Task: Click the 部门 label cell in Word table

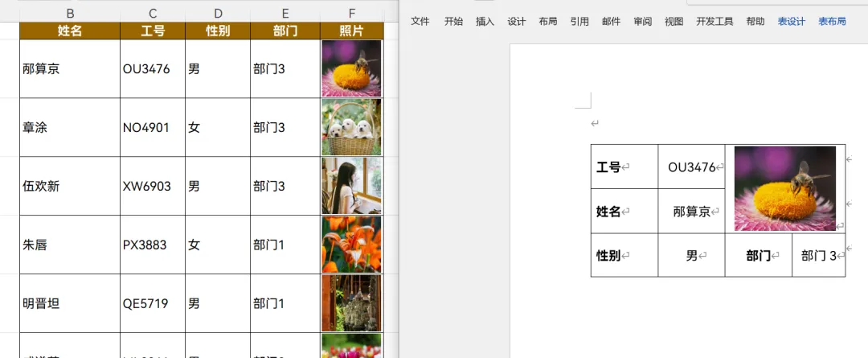Action: [x=759, y=256]
